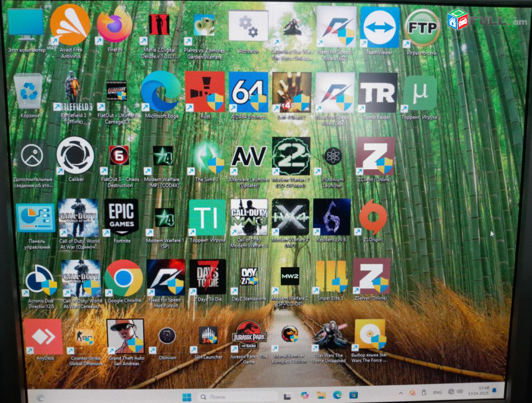Open the Control Panel (Панель управления) icon
The height and width of the screenshot is (403, 532).
pyautogui.click(x=35, y=218)
